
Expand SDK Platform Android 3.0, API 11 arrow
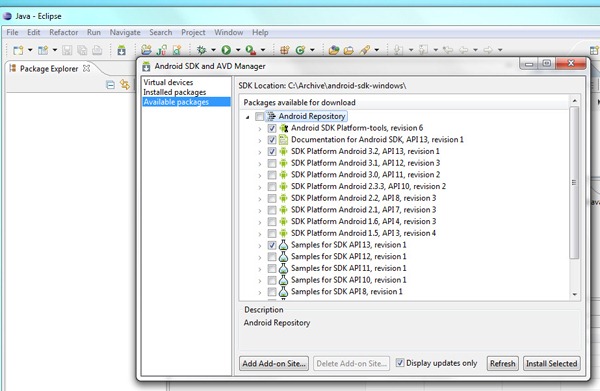(260, 175)
